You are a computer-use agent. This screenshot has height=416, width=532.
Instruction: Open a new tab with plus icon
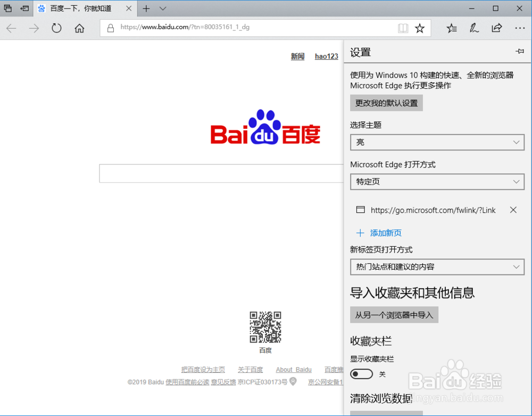pos(146,9)
